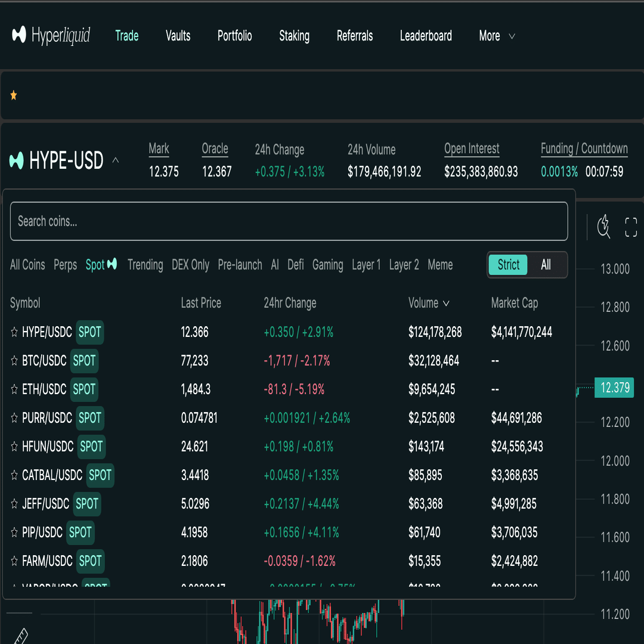Switch to Perps tab
The width and height of the screenshot is (644, 644).
(x=66, y=265)
